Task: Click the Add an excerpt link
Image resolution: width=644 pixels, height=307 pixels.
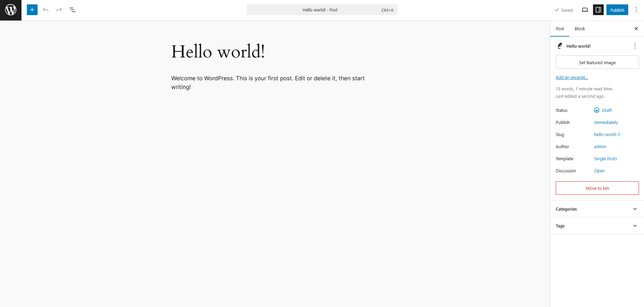Action: tap(572, 77)
